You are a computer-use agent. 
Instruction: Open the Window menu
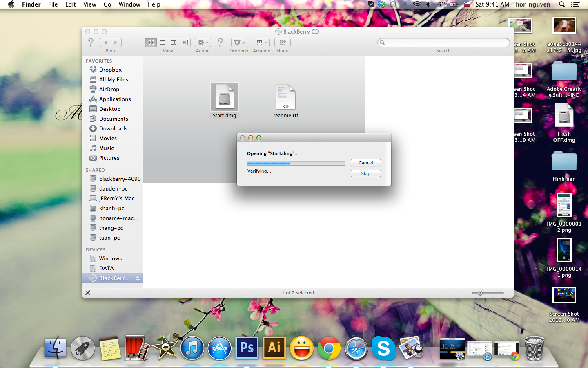129,4
